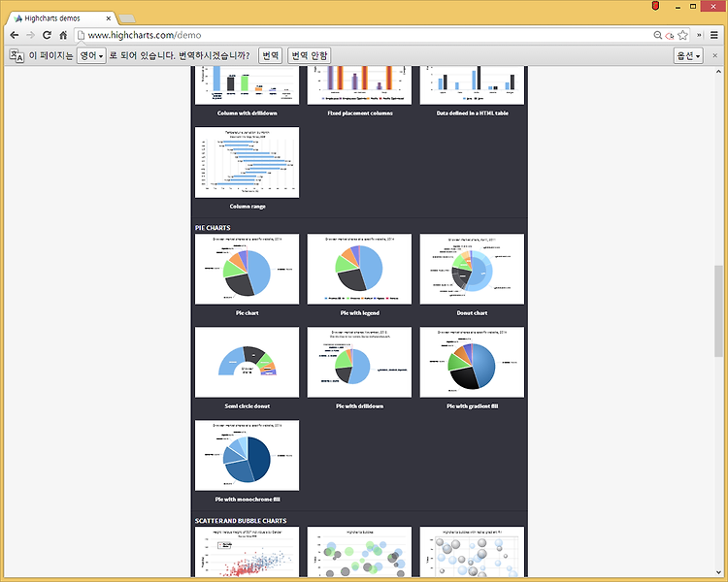
Task: Open the Fixed placement columns thumbnail
Action: point(359,85)
